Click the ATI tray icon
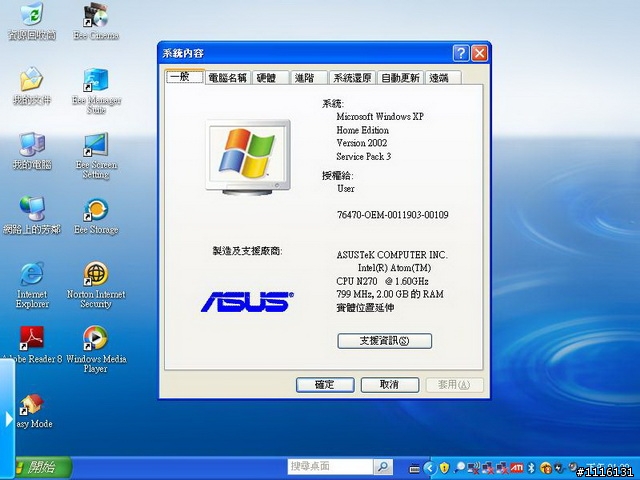This screenshot has width=640, height=480. pyautogui.click(x=517, y=467)
